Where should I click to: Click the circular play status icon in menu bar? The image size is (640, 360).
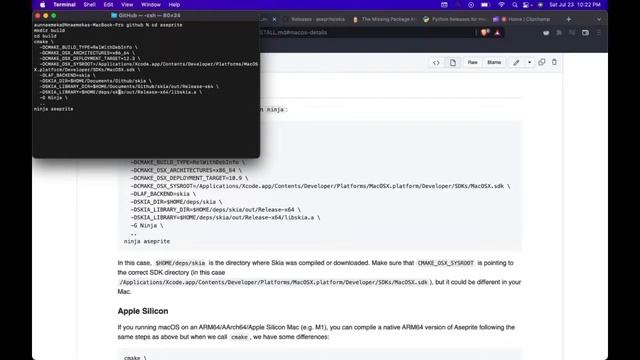(471, 5)
